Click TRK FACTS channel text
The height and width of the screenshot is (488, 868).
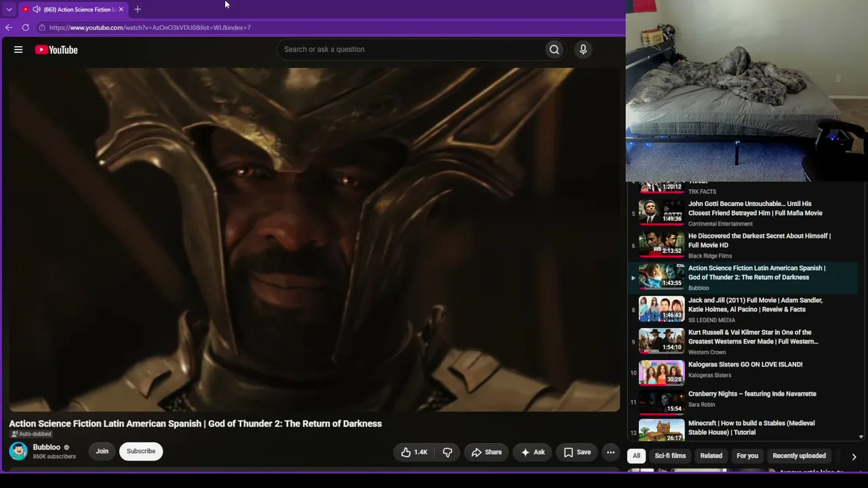point(702,192)
